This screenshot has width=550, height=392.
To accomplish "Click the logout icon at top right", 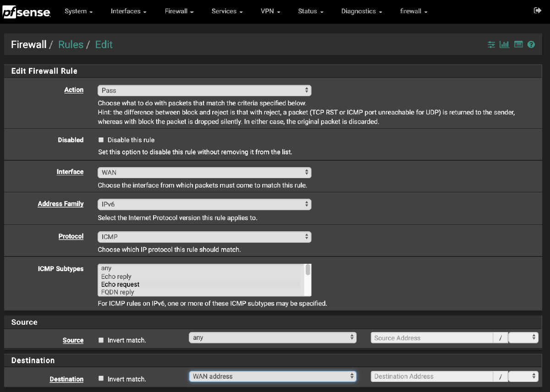I will point(537,10).
